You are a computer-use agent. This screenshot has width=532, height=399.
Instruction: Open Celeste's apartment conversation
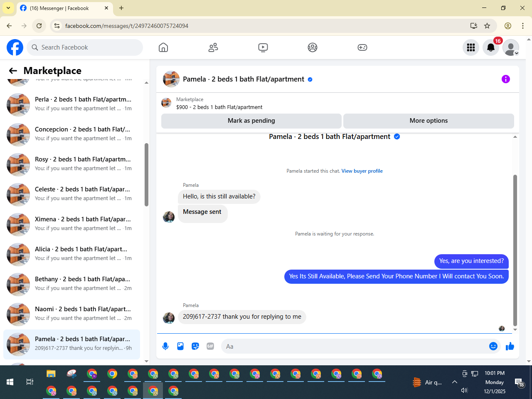[71, 194]
